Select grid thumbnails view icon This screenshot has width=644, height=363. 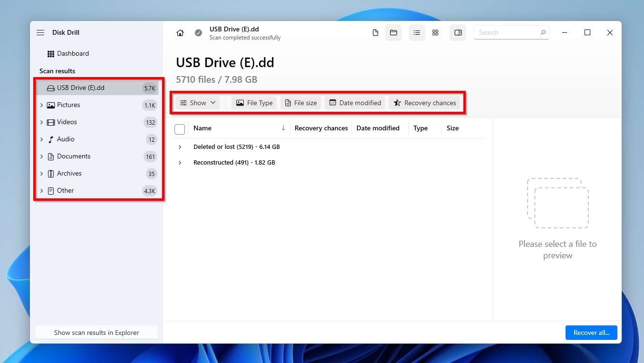coord(435,33)
